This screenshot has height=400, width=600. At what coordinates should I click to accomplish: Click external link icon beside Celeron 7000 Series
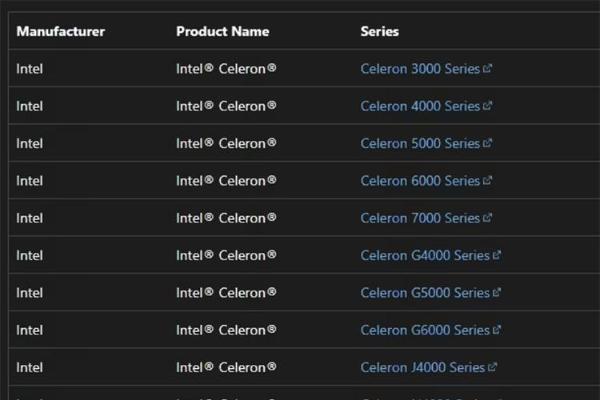point(488,218)
